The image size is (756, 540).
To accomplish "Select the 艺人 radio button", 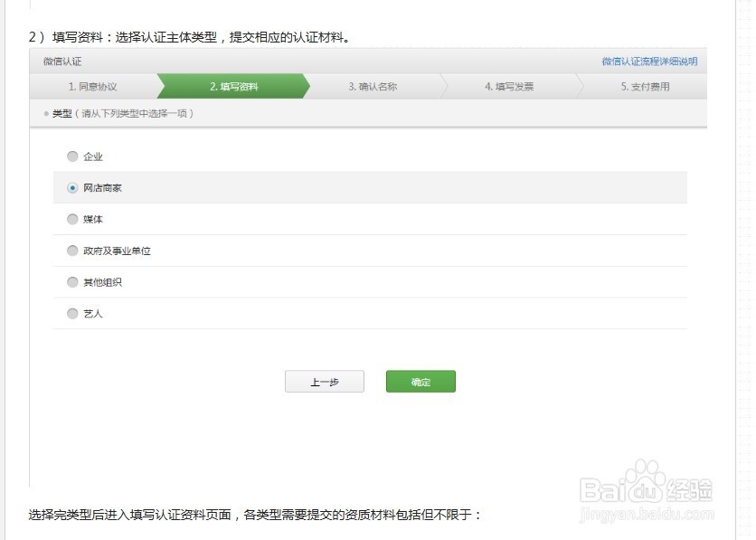I will [x=72, y=314].
